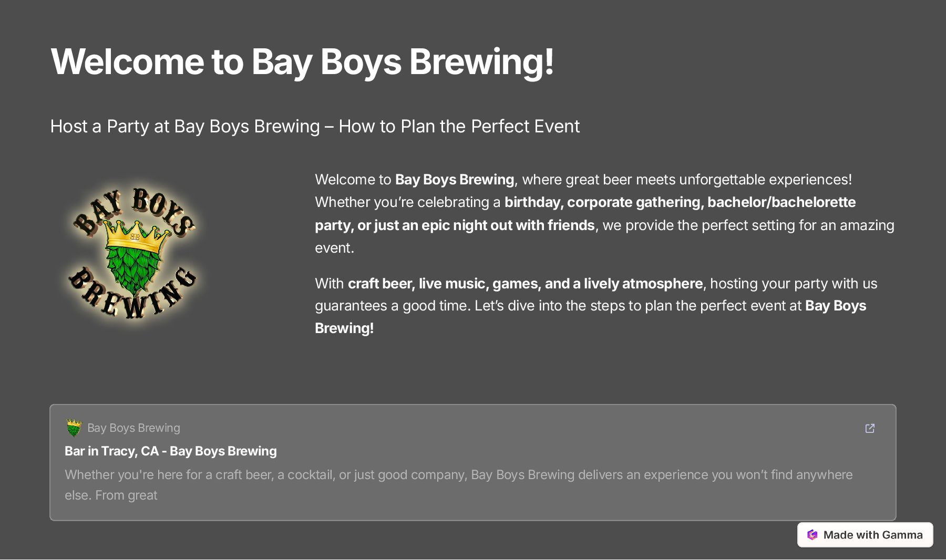This screenshot has width=946, height=560.
Task: Click the link card description text
Action: pos(459,485)
